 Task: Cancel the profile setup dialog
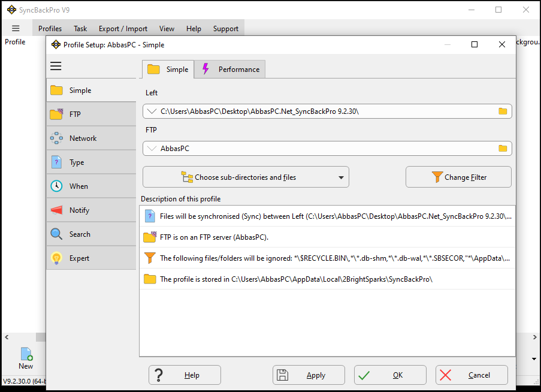point(472,375)
